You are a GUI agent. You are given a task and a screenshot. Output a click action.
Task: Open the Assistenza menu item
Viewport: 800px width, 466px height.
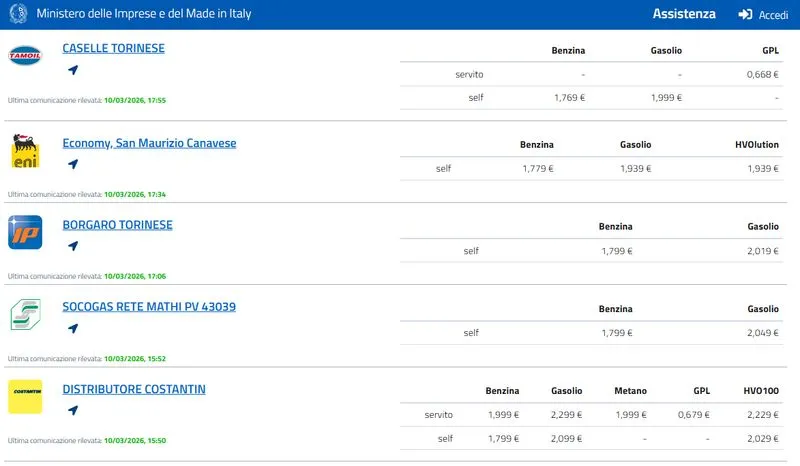point(684,14)
